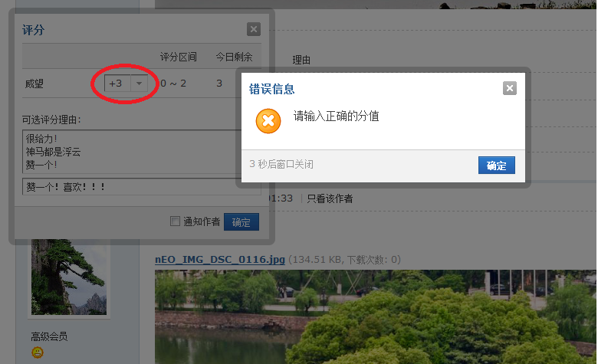Click the 通知作者 label text
Screen dimensions: 598x364
202,222
